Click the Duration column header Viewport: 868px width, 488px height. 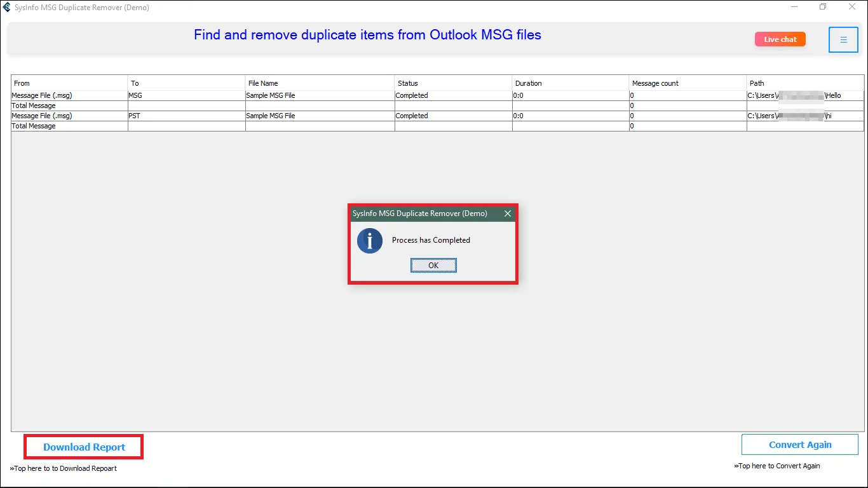571,83
